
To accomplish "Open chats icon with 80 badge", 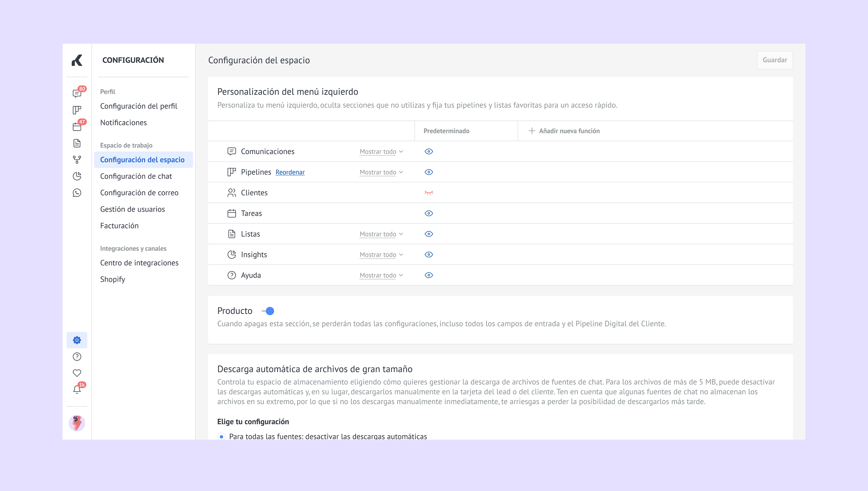I will (77, 93).
